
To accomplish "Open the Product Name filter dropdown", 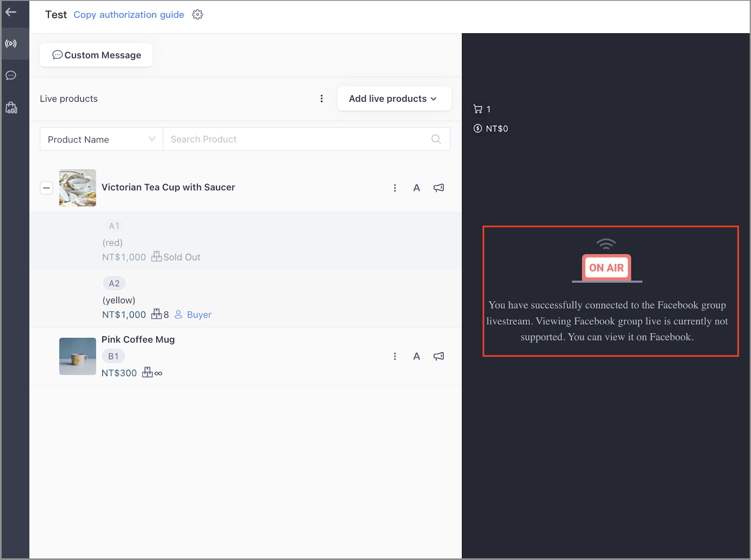I will 101,139.
